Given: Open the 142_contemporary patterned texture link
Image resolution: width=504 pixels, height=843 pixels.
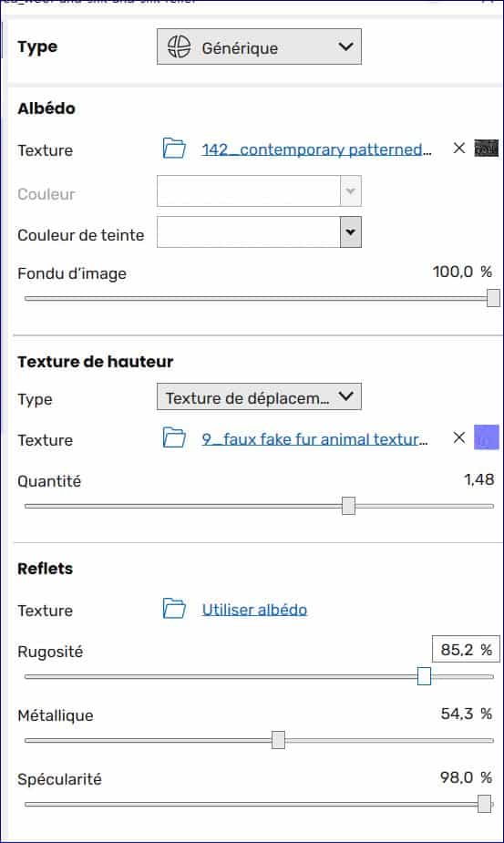Looking at the screenshot, I should pos(316,149).
